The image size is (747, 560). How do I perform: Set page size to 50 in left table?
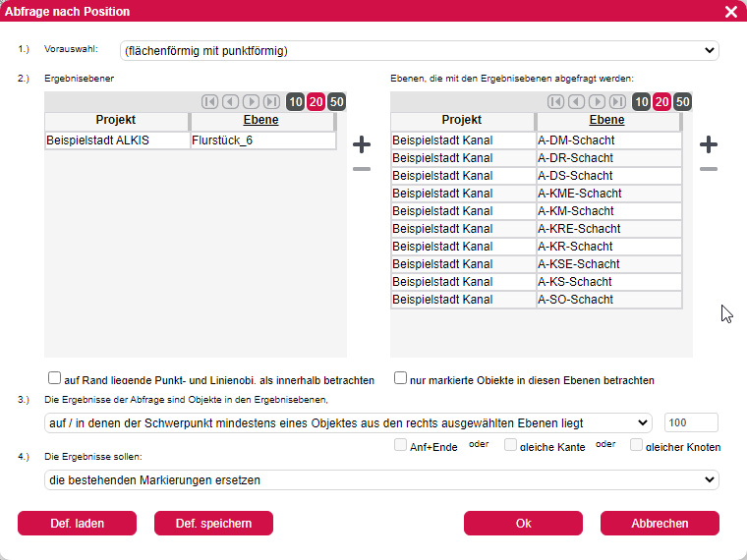(x=336, y=101)
